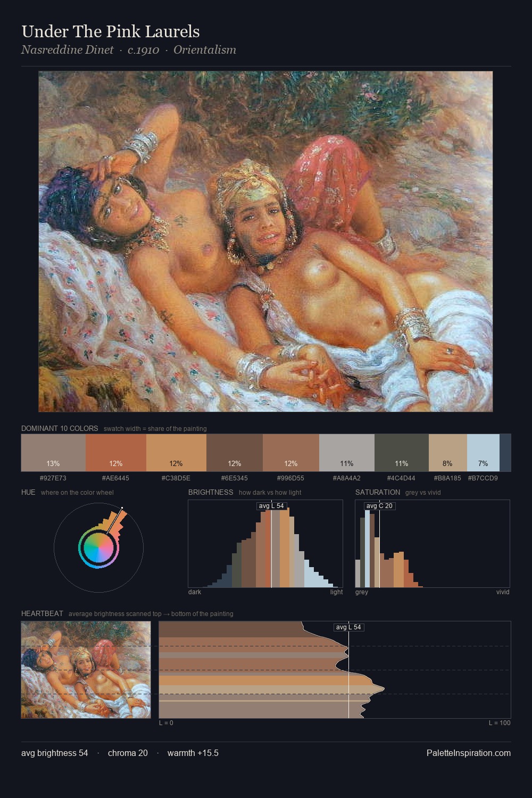Click the L = 100 axis label

pyautogui.click(x=500, y=722)
